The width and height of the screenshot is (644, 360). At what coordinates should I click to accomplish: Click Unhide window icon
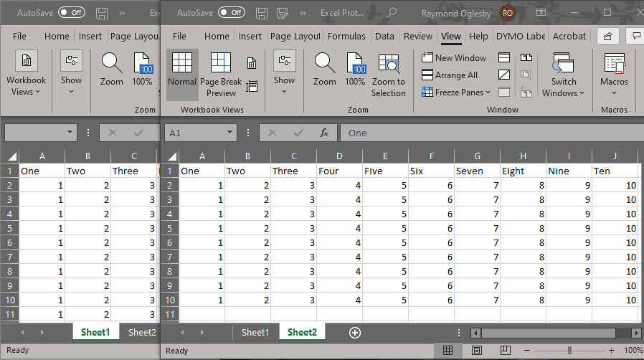(504, 92)
